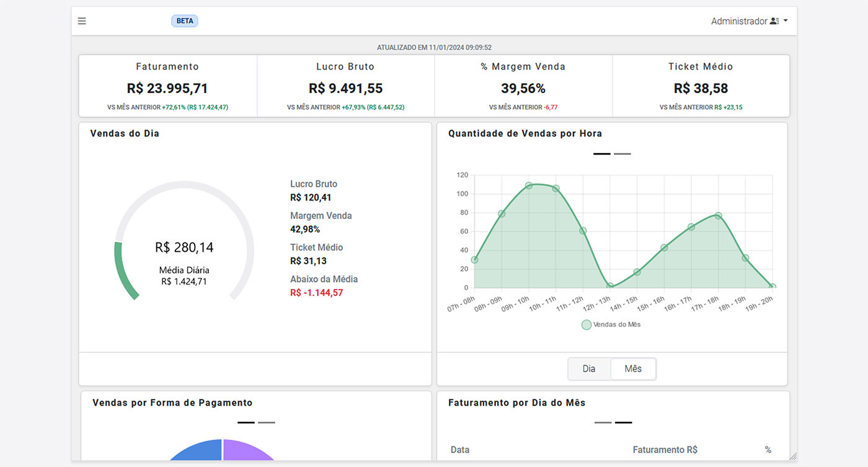Screen dimensions: 868x467
Task: Click the 10h - 11h chart data point
Action: pos(556,188)
